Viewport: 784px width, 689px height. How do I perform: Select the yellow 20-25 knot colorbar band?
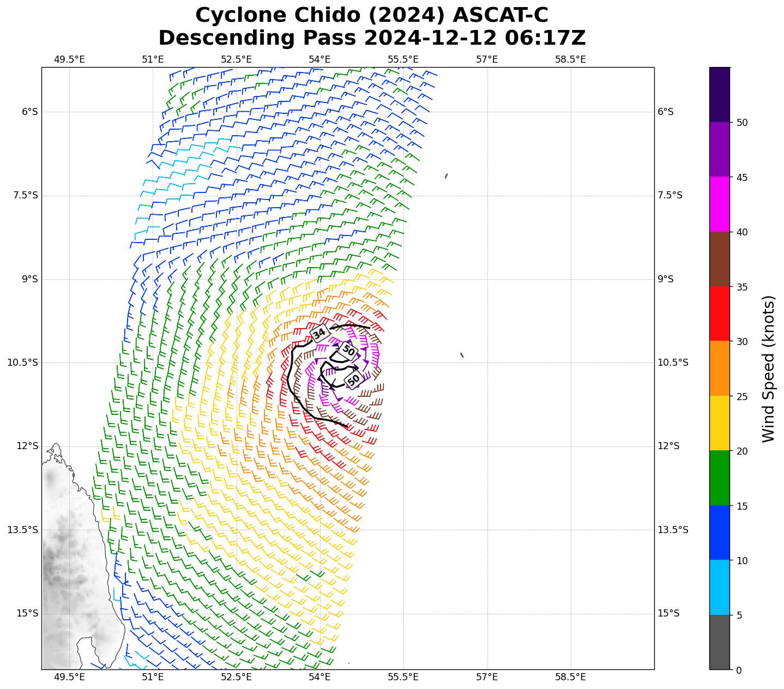pyautogui.click(x=719, y=423)
